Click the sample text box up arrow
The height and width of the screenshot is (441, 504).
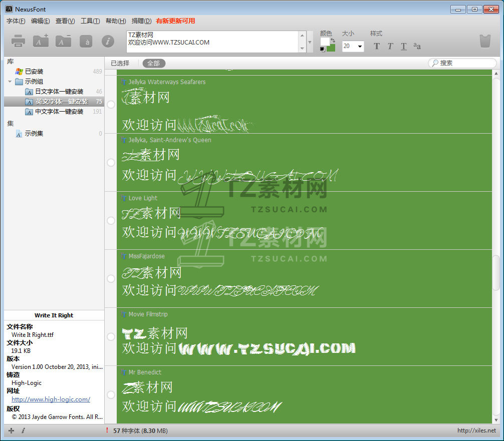point(302,36)
